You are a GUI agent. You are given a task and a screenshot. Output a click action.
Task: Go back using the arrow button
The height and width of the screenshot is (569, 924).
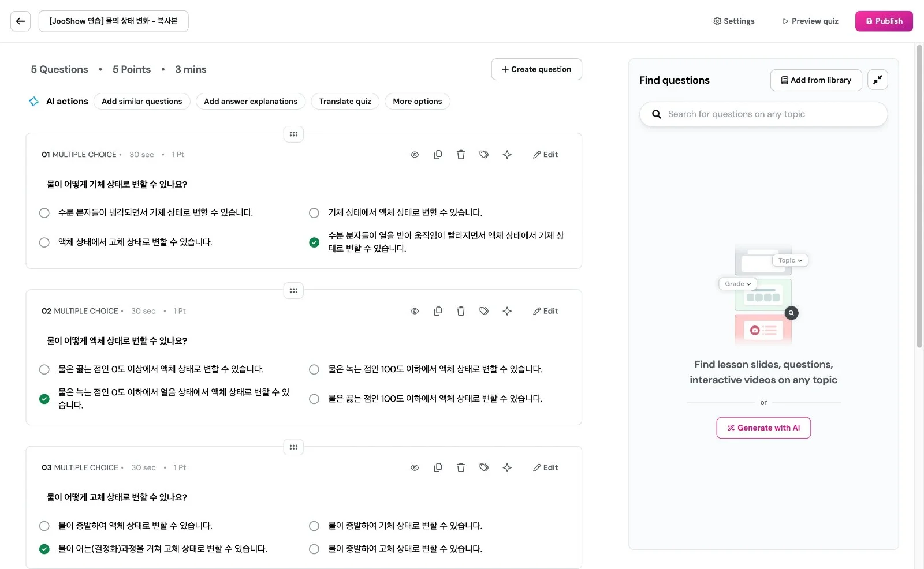20,21
